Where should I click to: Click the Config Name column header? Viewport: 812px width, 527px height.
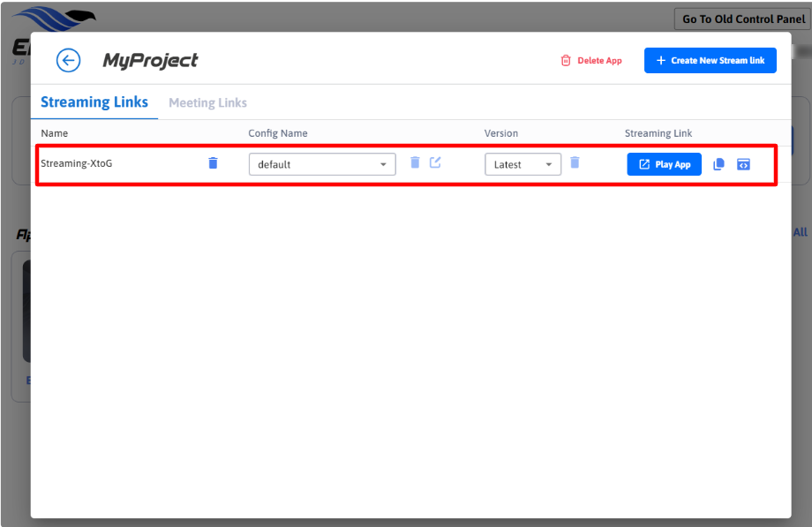click(x=278, y=133)
